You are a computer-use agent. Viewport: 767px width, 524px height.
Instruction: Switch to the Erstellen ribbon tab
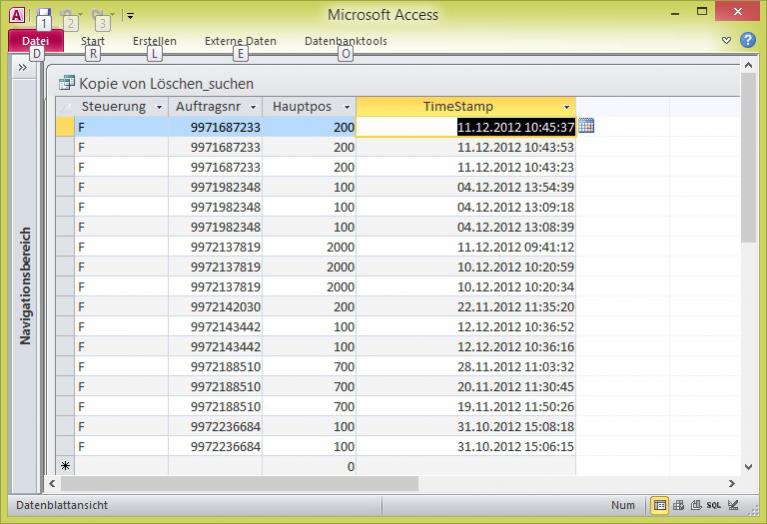155,41
